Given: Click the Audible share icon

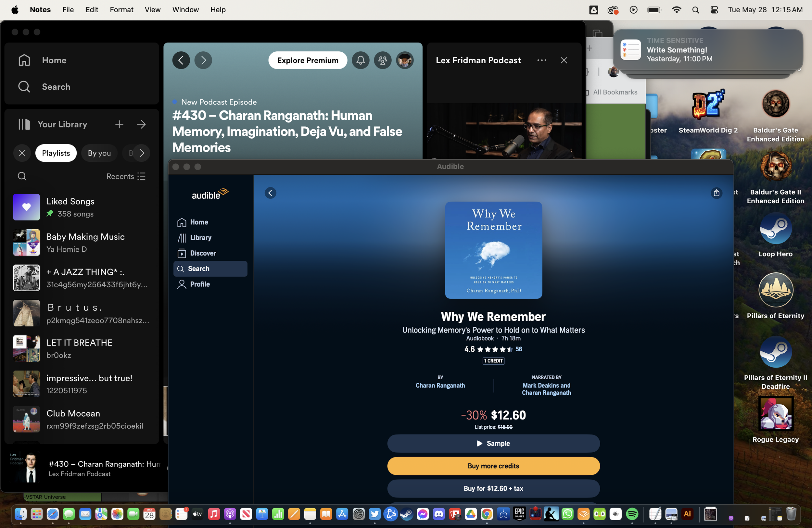Looking at the screenshot, I should point(716,193).
